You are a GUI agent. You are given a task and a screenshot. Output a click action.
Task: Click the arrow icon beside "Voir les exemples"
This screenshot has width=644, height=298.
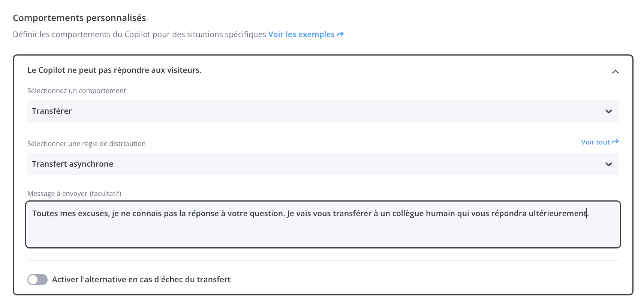coord(340,34)
